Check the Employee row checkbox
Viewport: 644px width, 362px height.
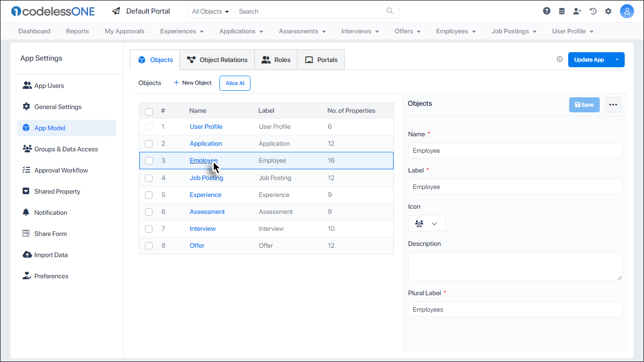point(149,161)
